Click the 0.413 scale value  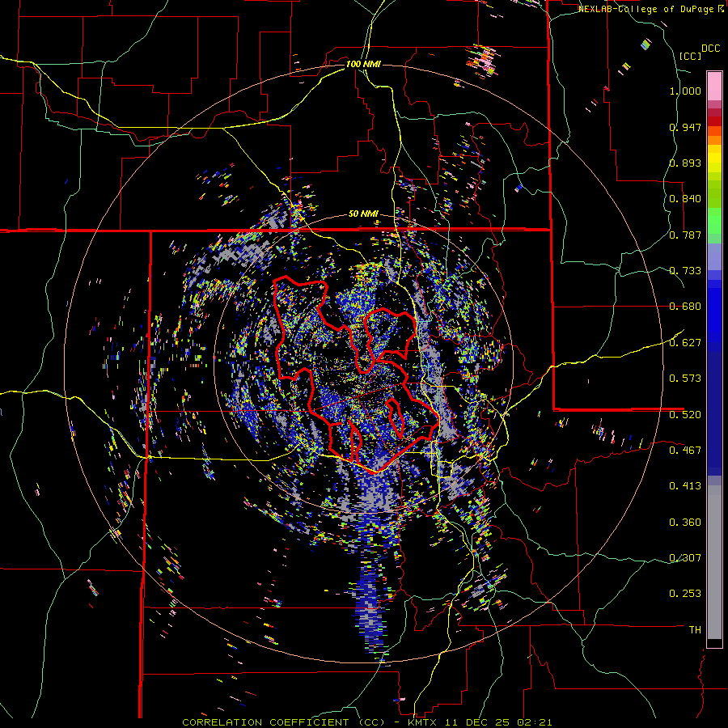685,486
